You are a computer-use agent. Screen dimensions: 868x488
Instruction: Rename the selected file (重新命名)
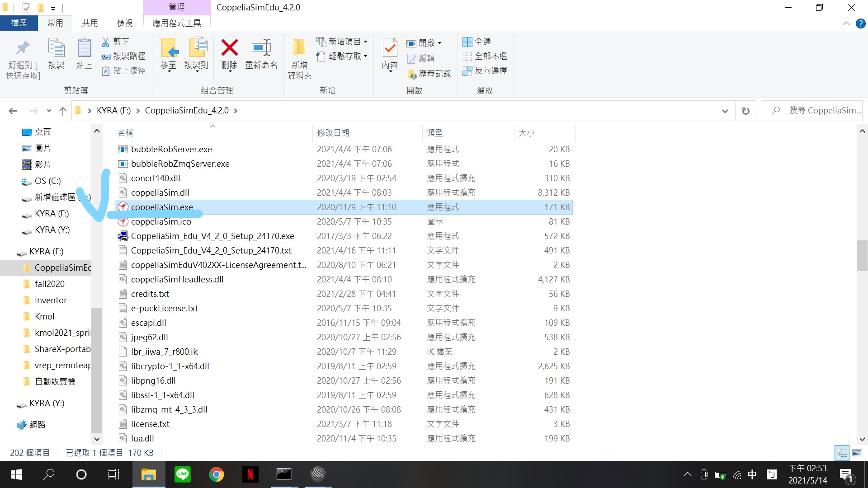pos(261,54)
